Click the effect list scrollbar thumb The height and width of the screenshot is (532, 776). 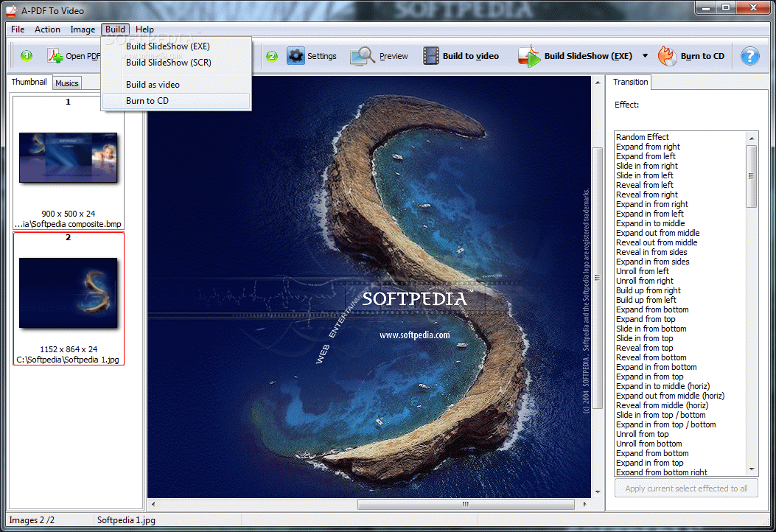click(x=751, y=176)
